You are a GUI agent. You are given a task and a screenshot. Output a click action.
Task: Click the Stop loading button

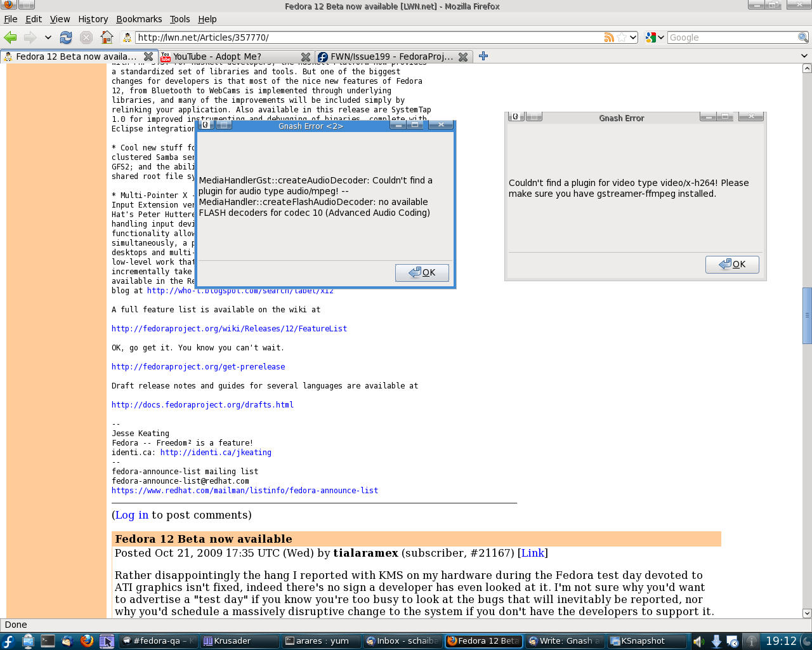(86, 37)
